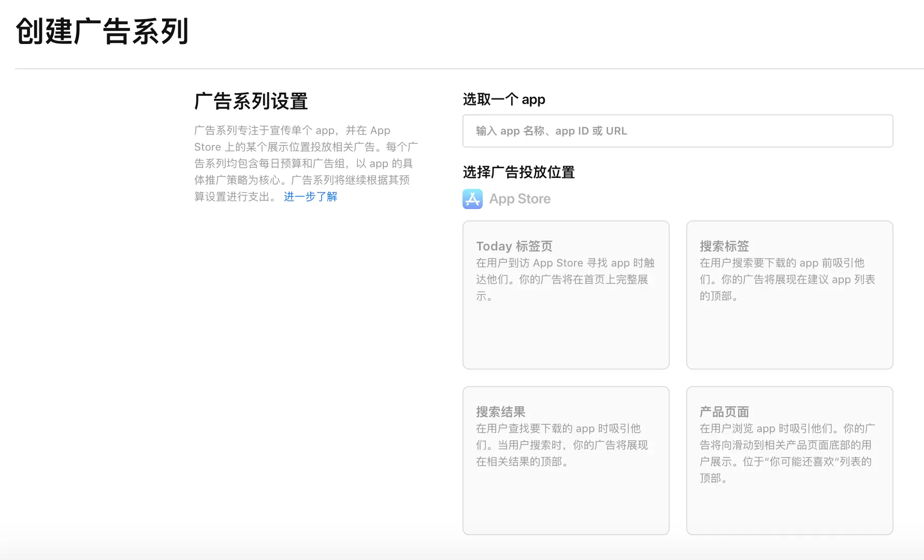Click the 搜索结果 card title text
The height and width of the screenshot is (560, 924).
[x=500, y=412]
